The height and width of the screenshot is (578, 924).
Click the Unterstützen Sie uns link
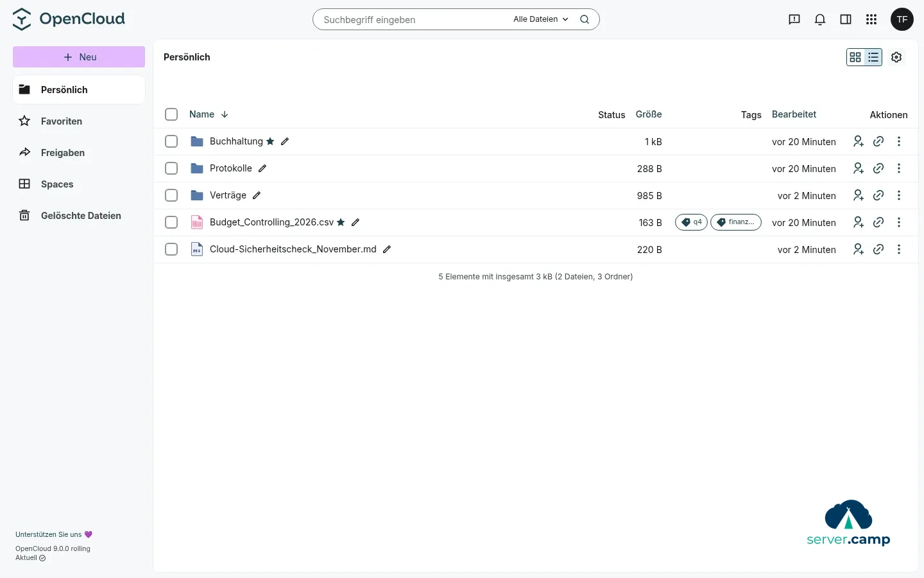[x=54, y=534]
